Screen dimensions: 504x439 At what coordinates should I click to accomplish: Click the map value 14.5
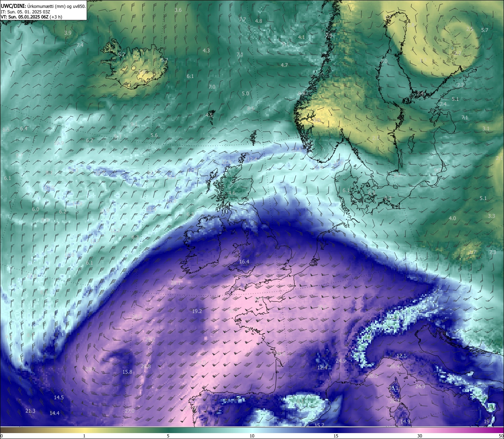coord(59,398)
